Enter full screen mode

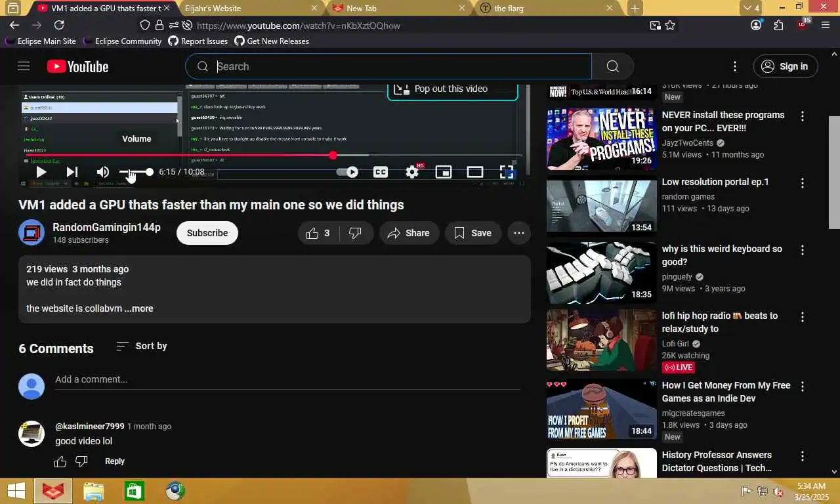click(507, 172)
